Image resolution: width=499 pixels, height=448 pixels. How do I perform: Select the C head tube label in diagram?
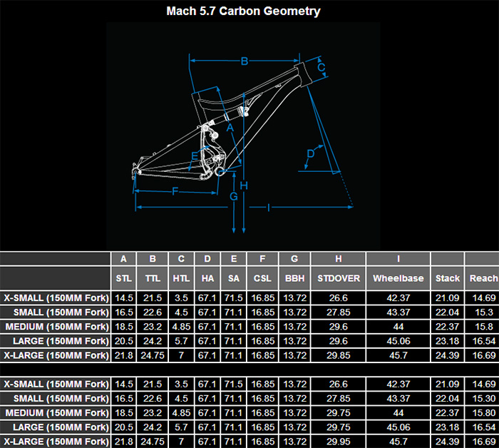321,68
